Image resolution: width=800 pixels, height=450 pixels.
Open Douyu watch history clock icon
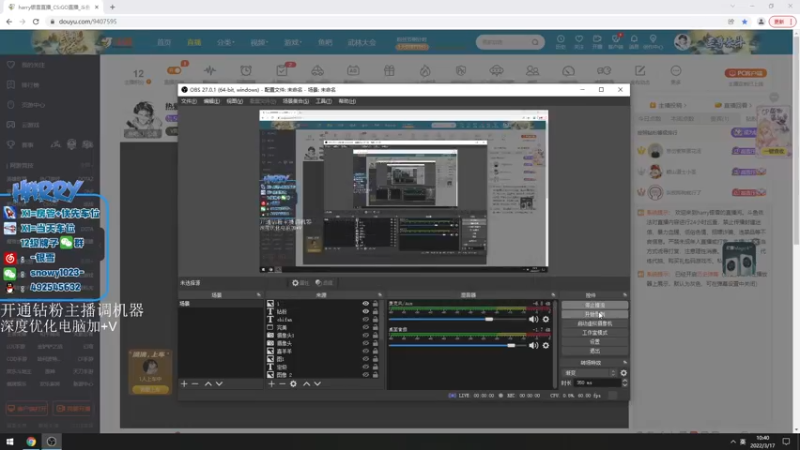561,39
